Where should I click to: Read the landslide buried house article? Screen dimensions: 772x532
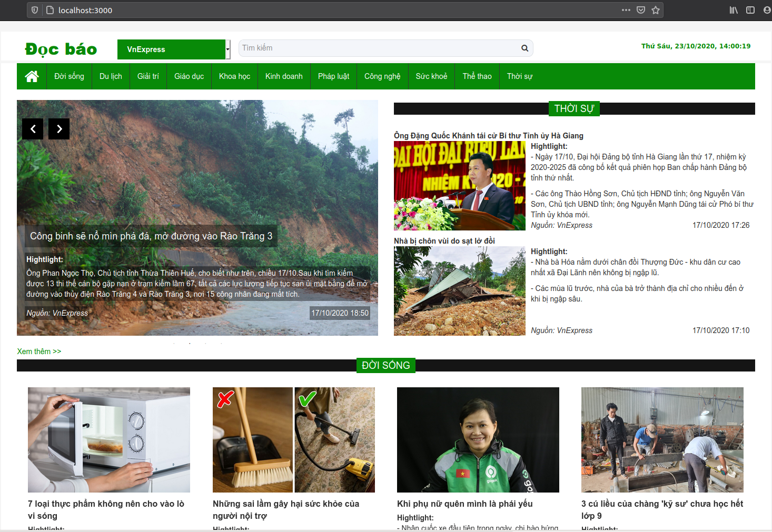click(x=444, y=241)
